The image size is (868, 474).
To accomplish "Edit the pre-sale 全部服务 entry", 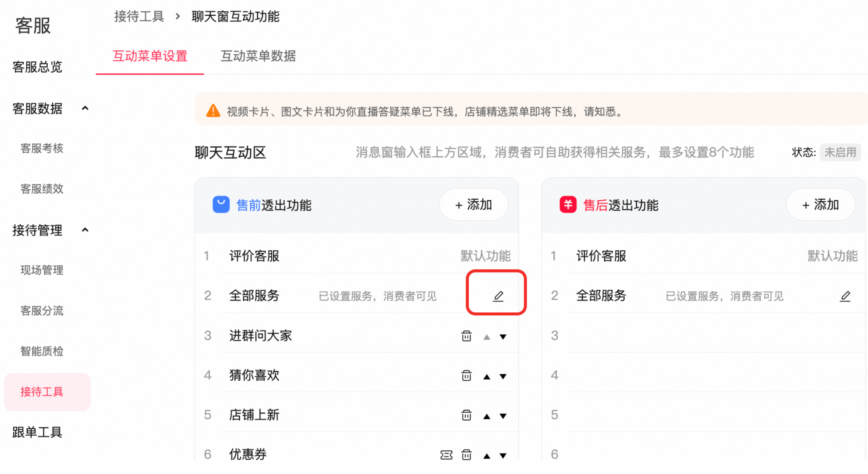I will (x=498, y=296).
